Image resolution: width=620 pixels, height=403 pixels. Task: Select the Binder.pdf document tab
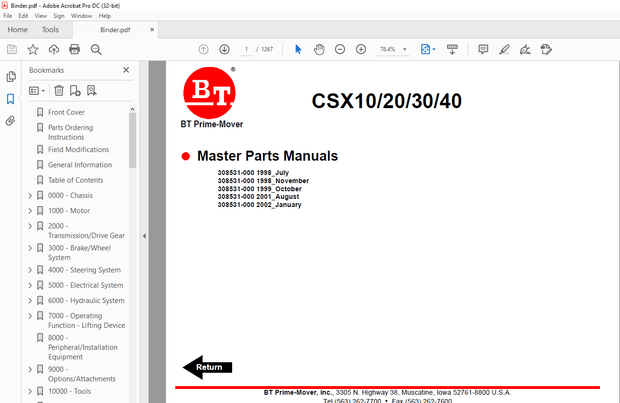(x=115, y=30)
